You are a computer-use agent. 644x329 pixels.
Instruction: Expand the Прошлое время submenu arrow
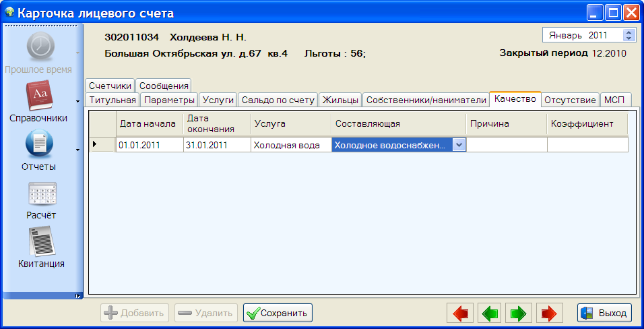pyautogui.click(x=77, y=53)
